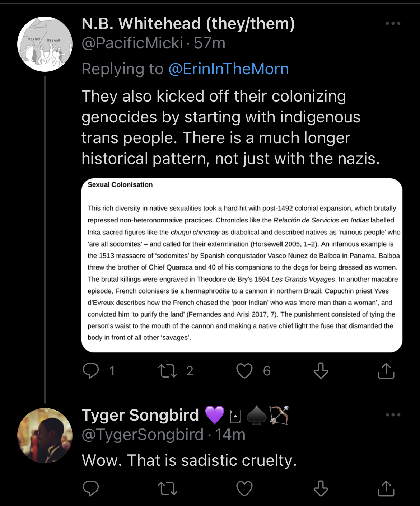The width and height of the screenshot is (420, 506).
Task: Reply to Tyger Songbird's tweet
Action: [91, 488]
